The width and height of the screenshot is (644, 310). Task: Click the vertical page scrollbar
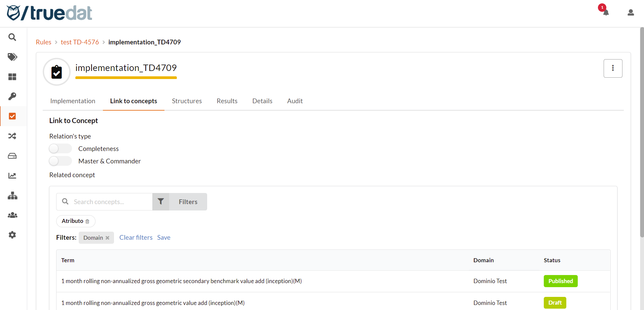coord(642,134)
